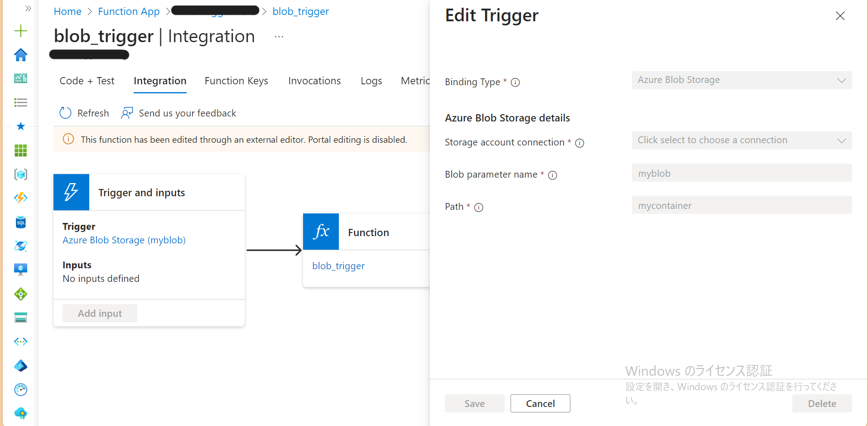
Task: Open the Function Keys tab
Action: click(236, 81)
